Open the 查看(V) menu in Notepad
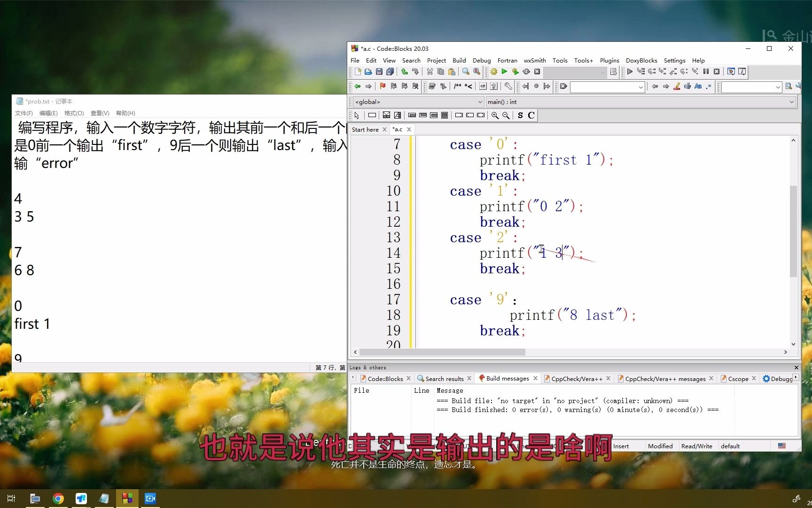The image size is (812, 508). click(x=100, y=113)
